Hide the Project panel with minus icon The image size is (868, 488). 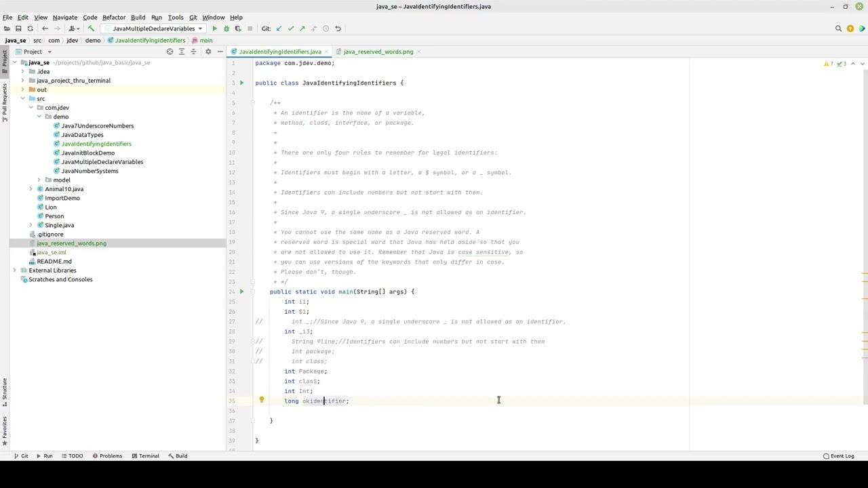pyautogui.click(x=220, y=52)
